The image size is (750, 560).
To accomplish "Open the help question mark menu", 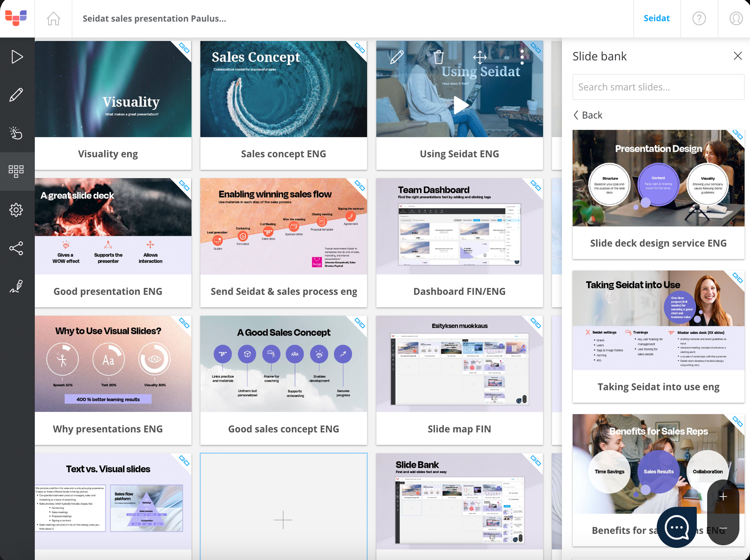I will 699,18.
